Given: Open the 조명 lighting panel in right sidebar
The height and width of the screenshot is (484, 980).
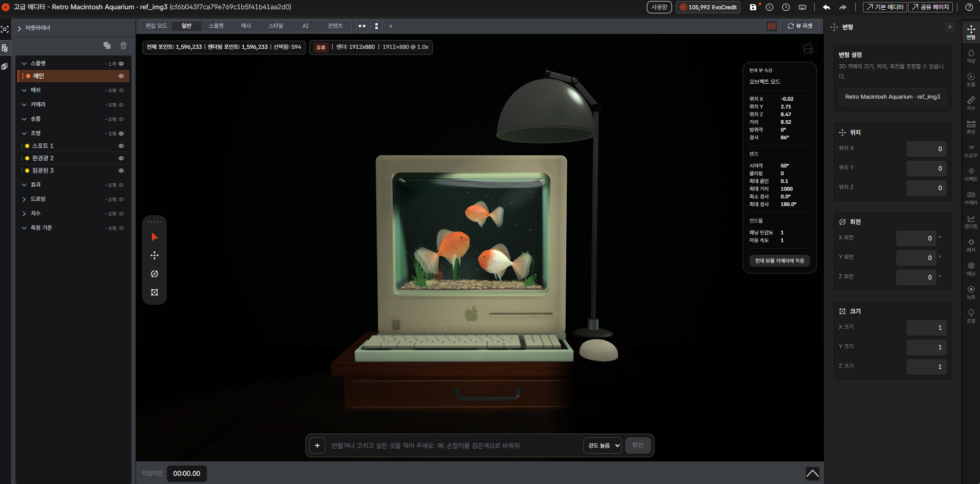Looking at the screenshot, I should 971,316.
